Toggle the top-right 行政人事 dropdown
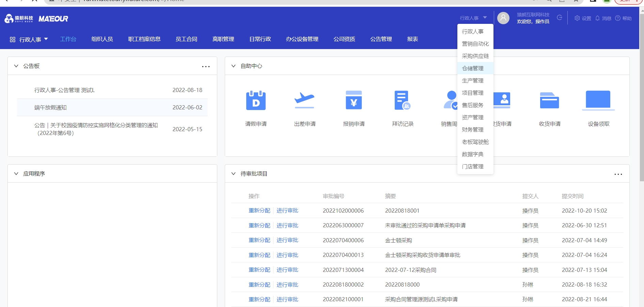644x307 pixels. click(473, 18)
